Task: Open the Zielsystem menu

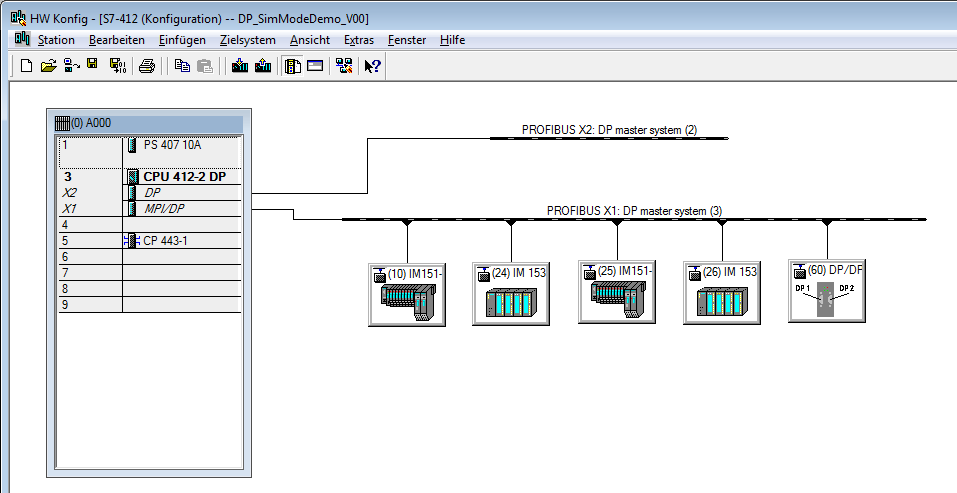Action: click(247, 40)
